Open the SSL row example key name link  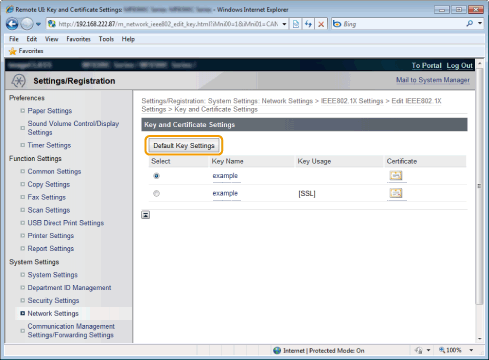click(x=225, y=193)
